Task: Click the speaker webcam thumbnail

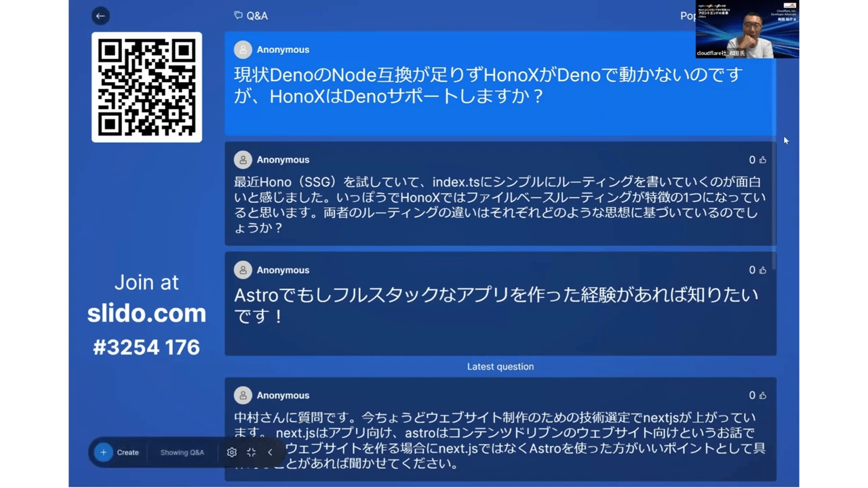Action: point(747,29)
